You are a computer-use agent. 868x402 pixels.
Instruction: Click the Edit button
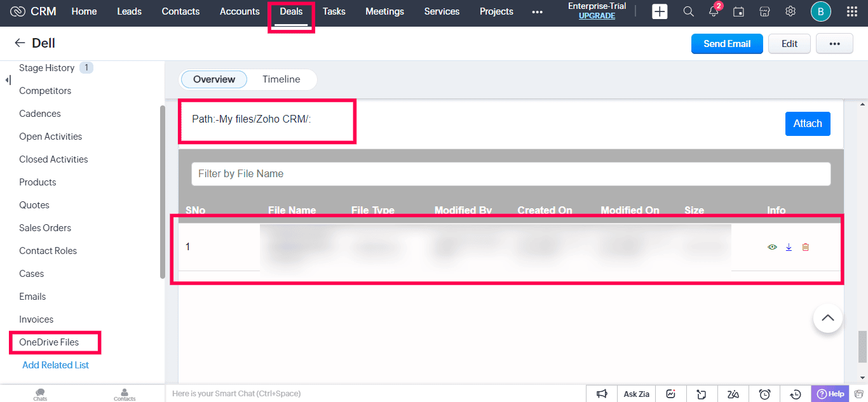(x=789, y=43)
